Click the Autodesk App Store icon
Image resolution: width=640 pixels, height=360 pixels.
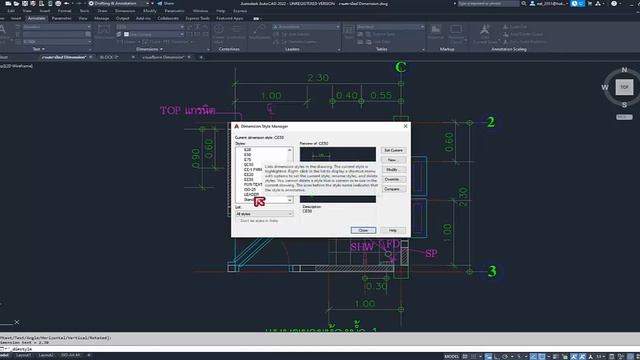coord(598,3)
